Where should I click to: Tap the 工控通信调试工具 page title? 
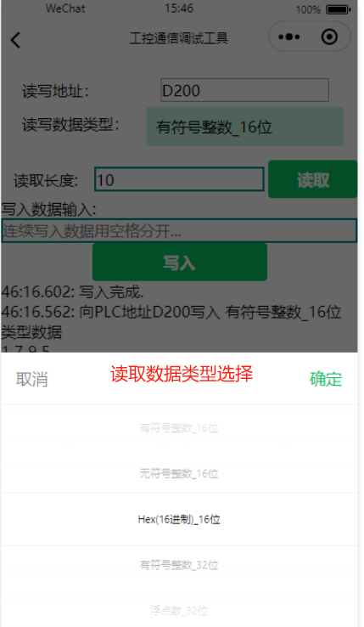tap(179, 38)
